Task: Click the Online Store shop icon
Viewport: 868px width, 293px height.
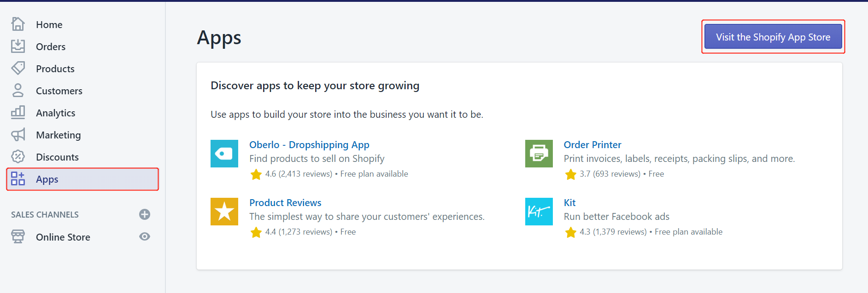Action: [x=18, y=236]
